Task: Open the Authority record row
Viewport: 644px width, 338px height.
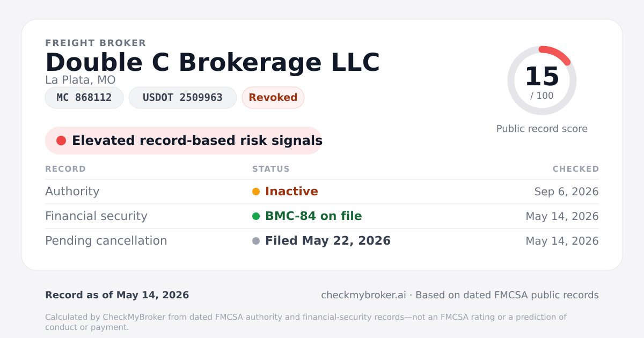Action: click(x=322, y=192)
